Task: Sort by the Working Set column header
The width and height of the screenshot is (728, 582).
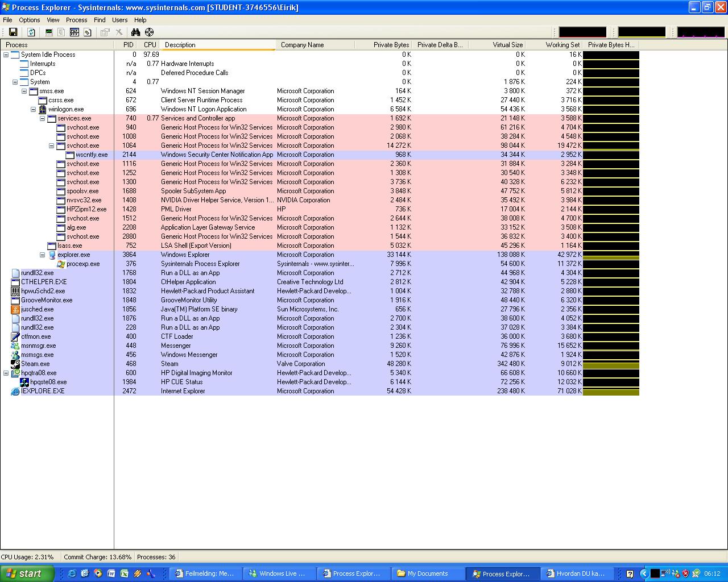Action: [x=562, y=45]
